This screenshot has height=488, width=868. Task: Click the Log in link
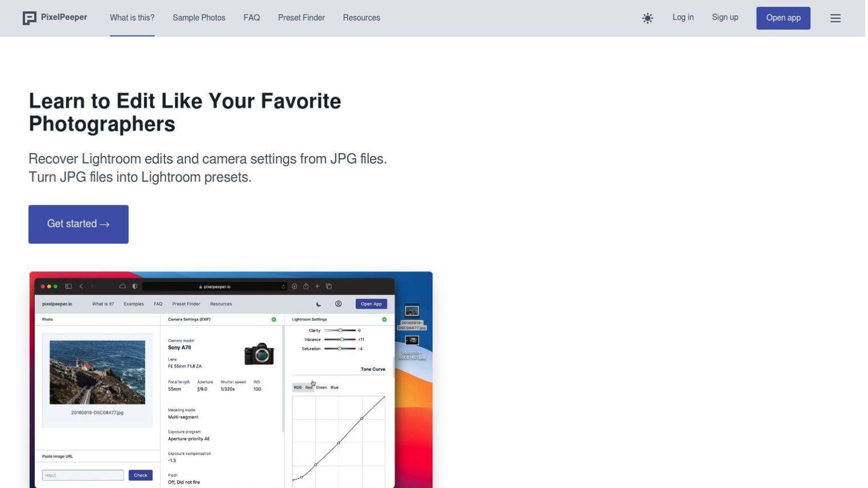tap(683, 17)
